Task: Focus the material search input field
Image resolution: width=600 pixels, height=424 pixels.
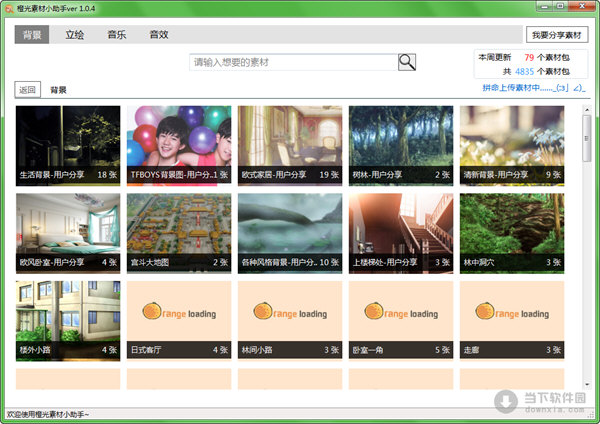Action: (x=293, y=62)
